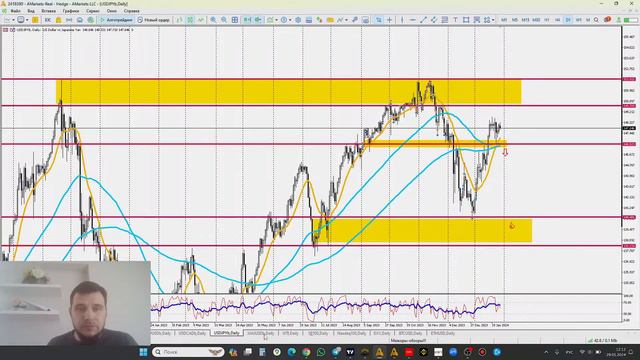Screen dimensions: 640x360
Task: Open the arrows objects dropdown
Action: (x=493, y=20)
